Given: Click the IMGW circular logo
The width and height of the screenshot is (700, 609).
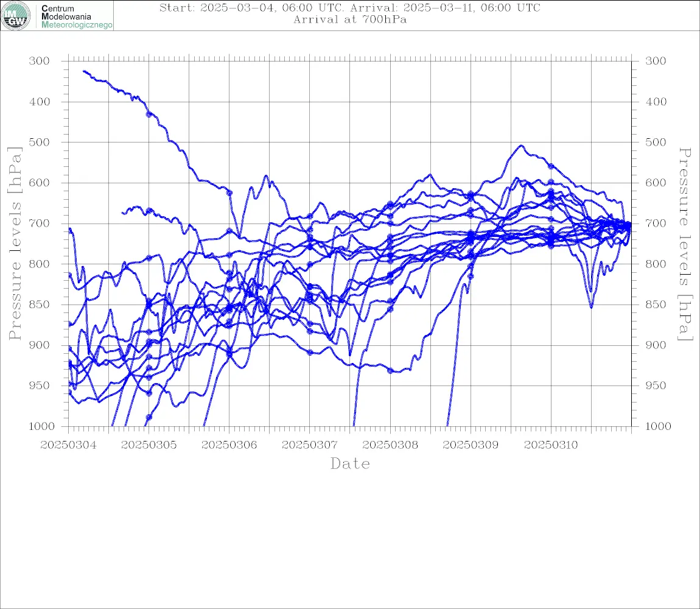Looking at the screenshot, I should click(16, 16).
